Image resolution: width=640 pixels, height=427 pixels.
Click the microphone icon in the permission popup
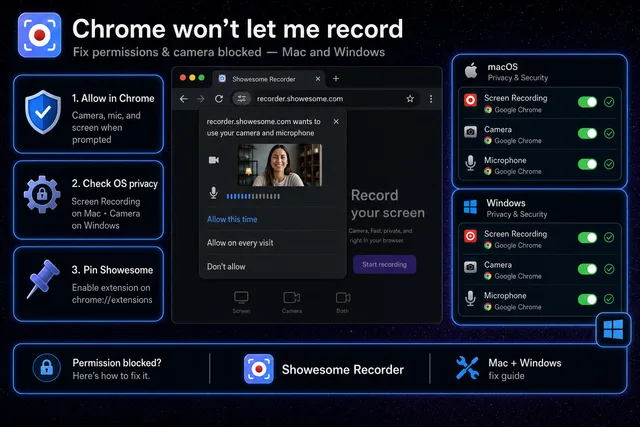[213, 193]
